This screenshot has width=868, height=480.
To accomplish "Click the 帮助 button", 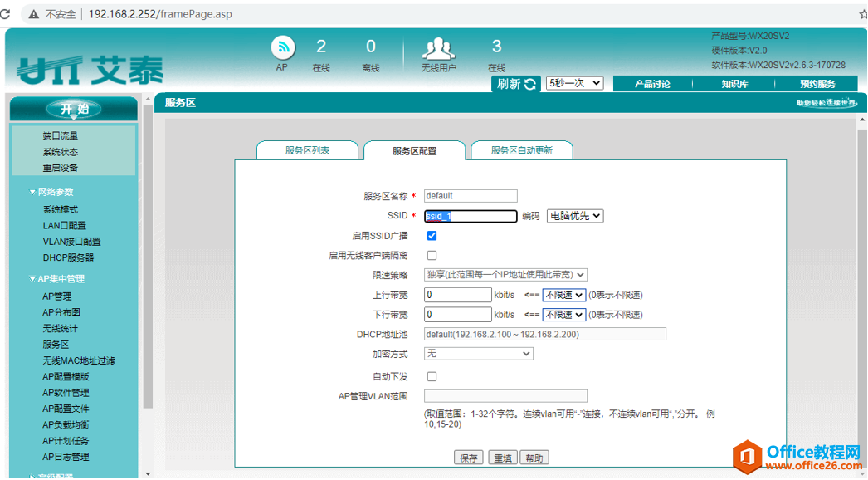I will coord(534,458).
